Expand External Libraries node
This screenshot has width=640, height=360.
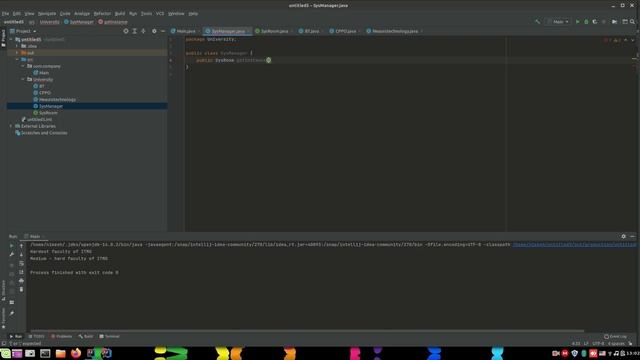click(11, 126)
